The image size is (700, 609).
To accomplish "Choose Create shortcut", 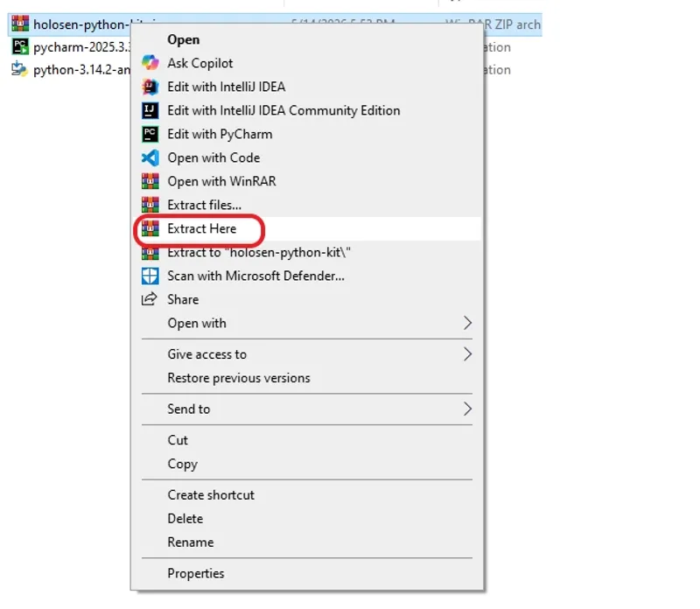I will [x=307, y=494].
